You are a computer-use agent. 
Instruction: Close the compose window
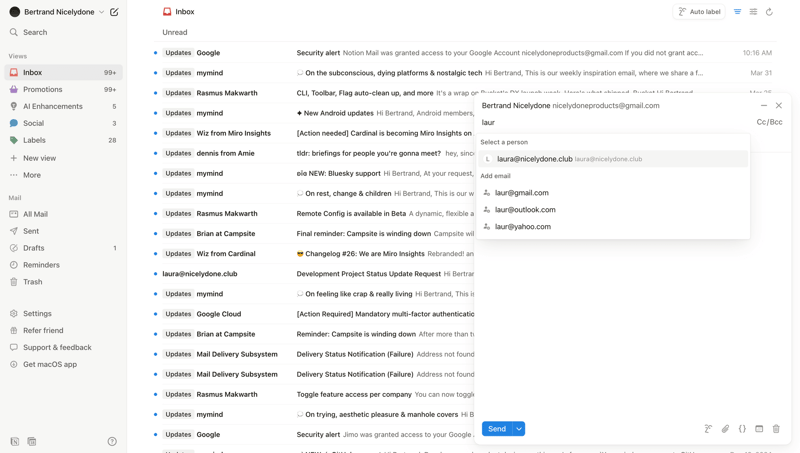tap(779, 106)
